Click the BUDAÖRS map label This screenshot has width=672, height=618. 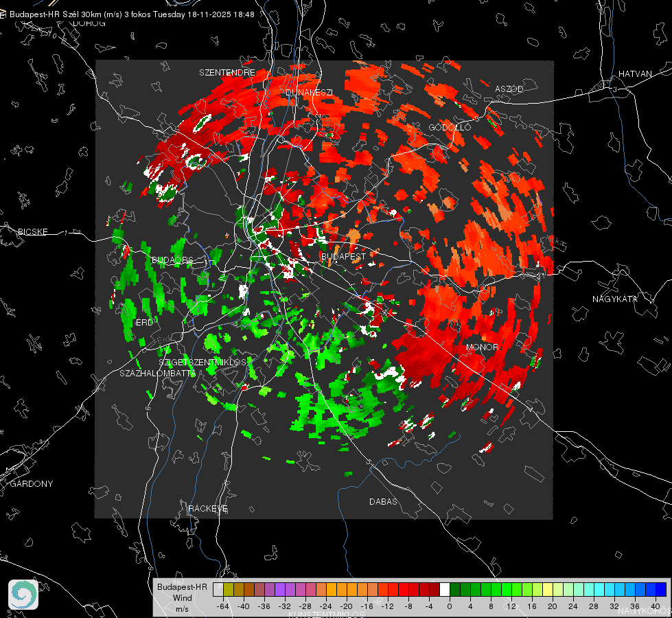click(x=172, y=260)
